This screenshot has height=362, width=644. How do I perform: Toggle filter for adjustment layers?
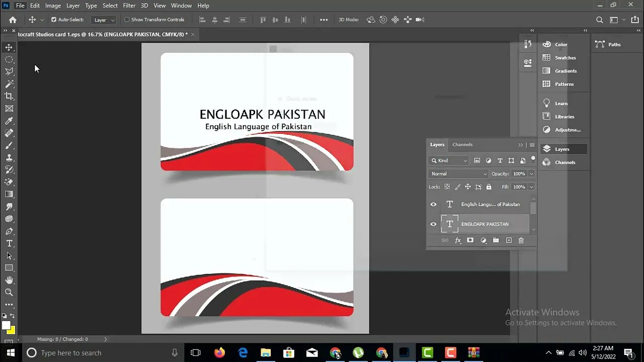(489, 160)
